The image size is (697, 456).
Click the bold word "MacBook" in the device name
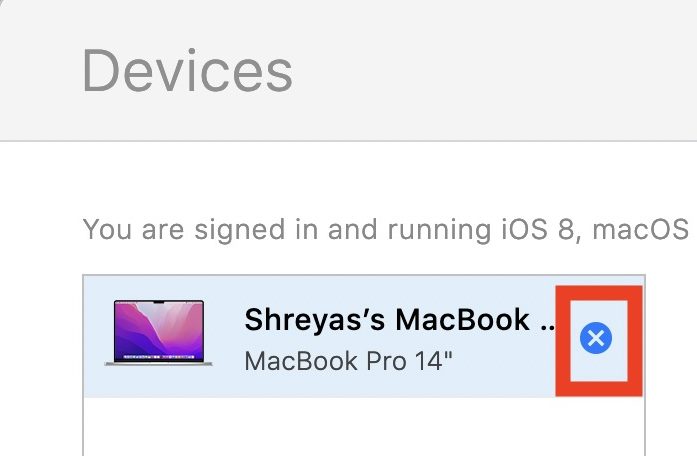click(x=463, y=320)
